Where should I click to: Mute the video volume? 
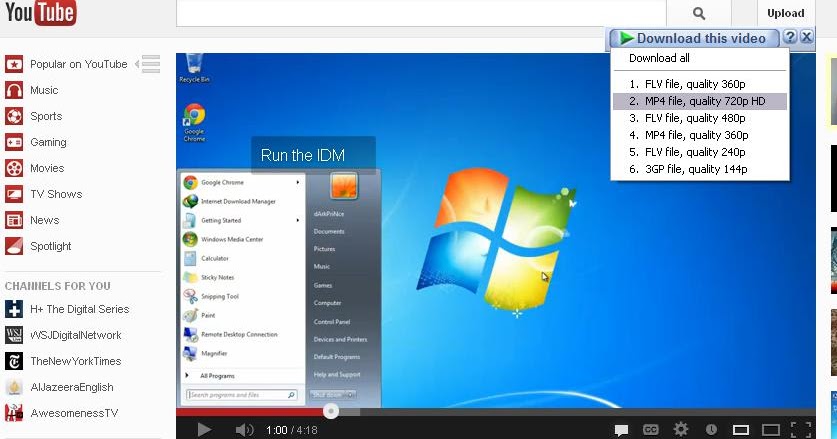[244, 429]
